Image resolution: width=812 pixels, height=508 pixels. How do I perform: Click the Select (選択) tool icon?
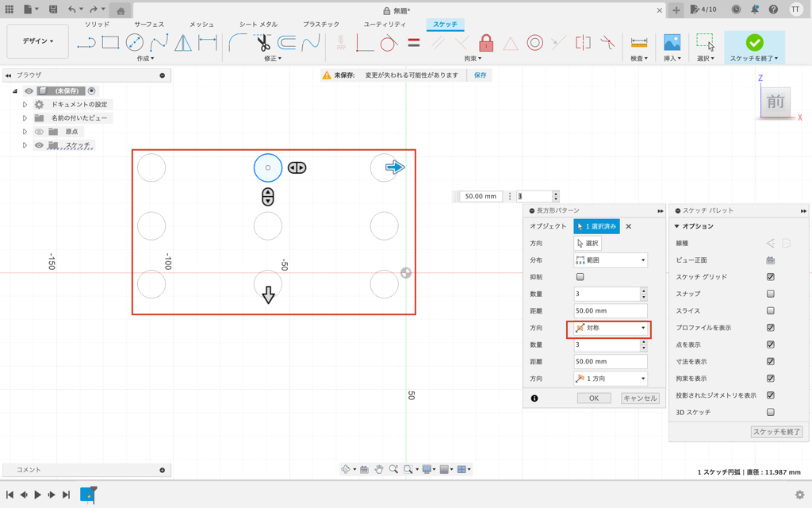(x=705, y=43)
